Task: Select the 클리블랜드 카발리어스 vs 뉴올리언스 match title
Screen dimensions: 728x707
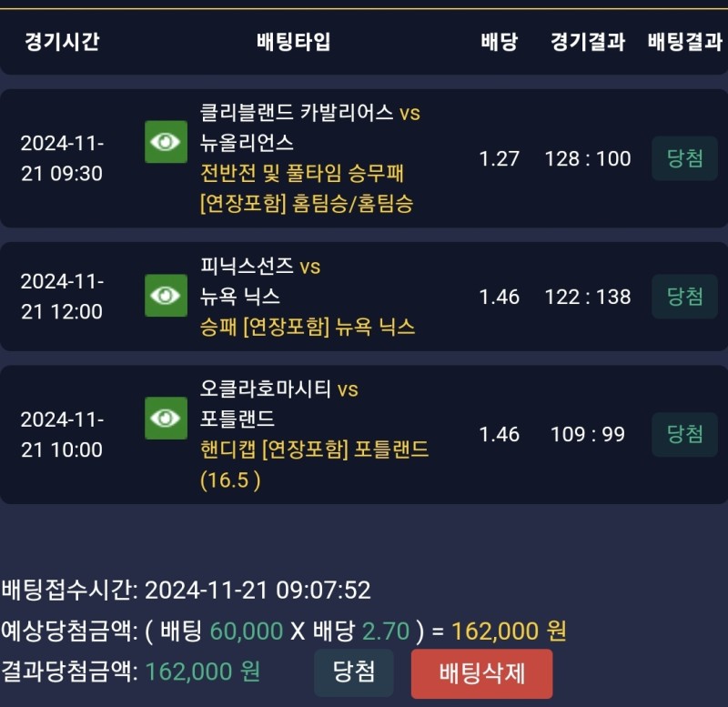Action: pos(309,128)
